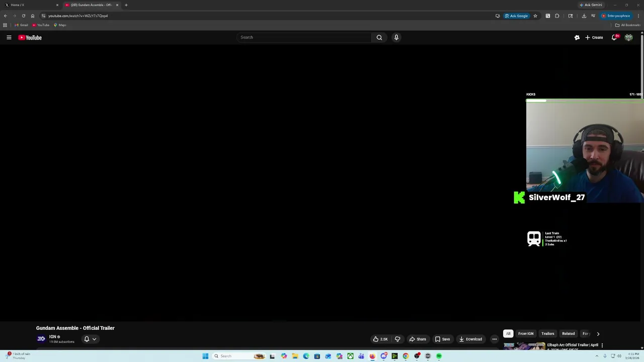Expand IGN subscription options chevron
The height and width of the screenshot is (362, 644).
click(94, 339)
